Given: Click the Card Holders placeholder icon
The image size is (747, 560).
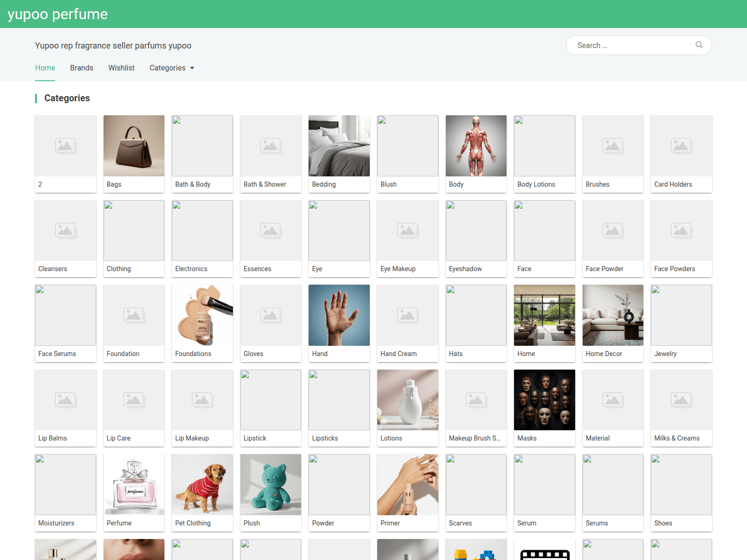Looking at the screenshot, I should (682, 146).
